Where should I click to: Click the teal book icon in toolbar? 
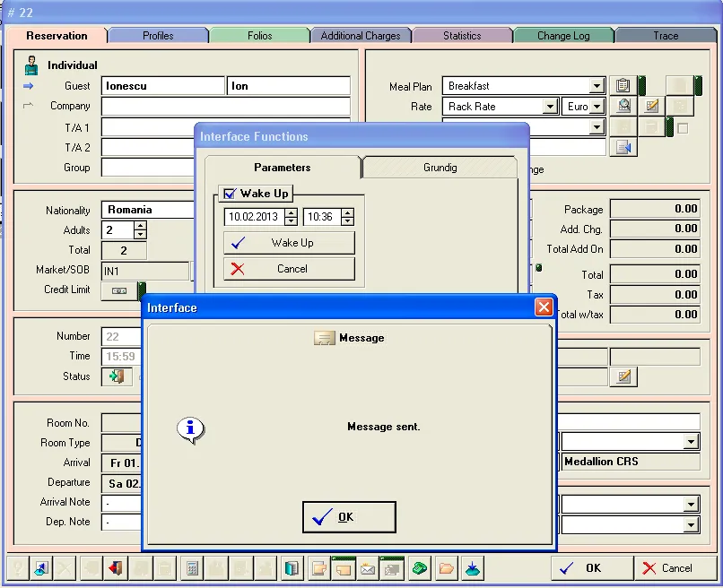tap(292, 568)
